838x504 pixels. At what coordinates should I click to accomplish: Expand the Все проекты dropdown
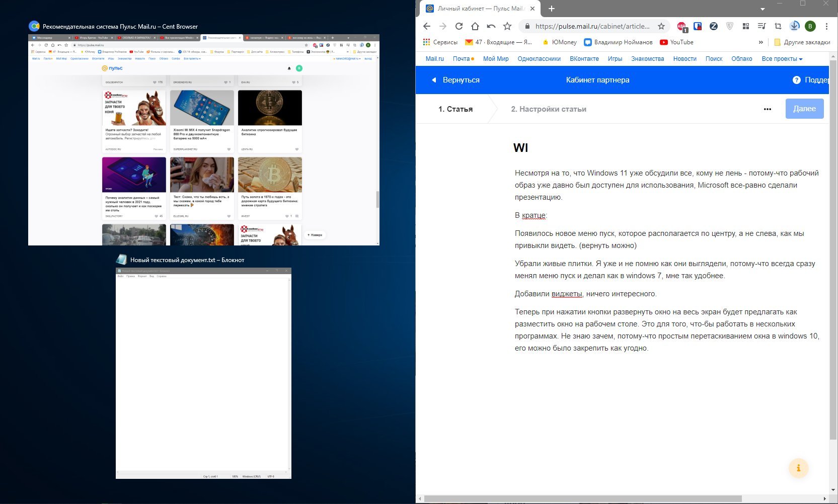782,59
